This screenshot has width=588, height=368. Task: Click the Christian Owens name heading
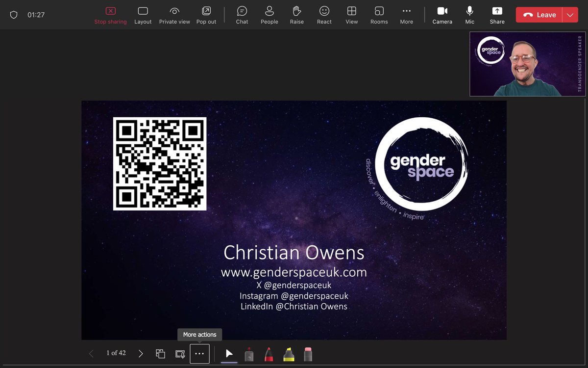click(294, 253)
